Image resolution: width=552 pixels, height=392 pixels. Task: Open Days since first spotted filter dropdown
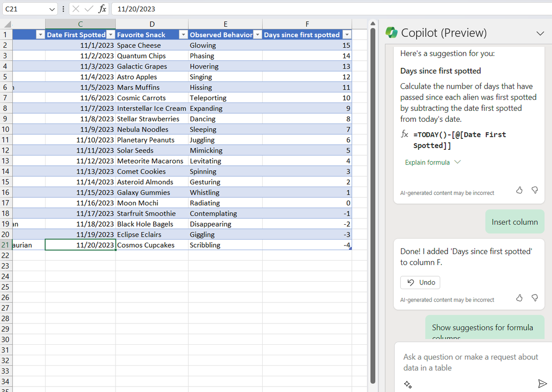pyautogui.click(x=347, y=35)
